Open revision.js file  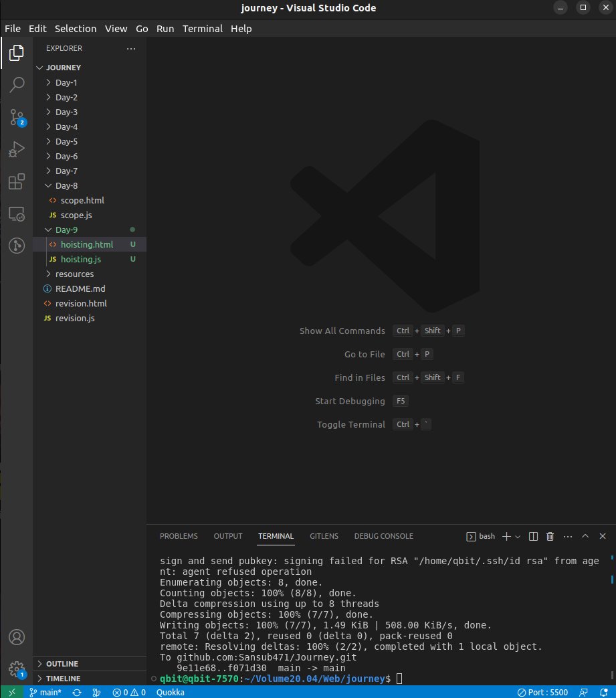coord(90,318)
